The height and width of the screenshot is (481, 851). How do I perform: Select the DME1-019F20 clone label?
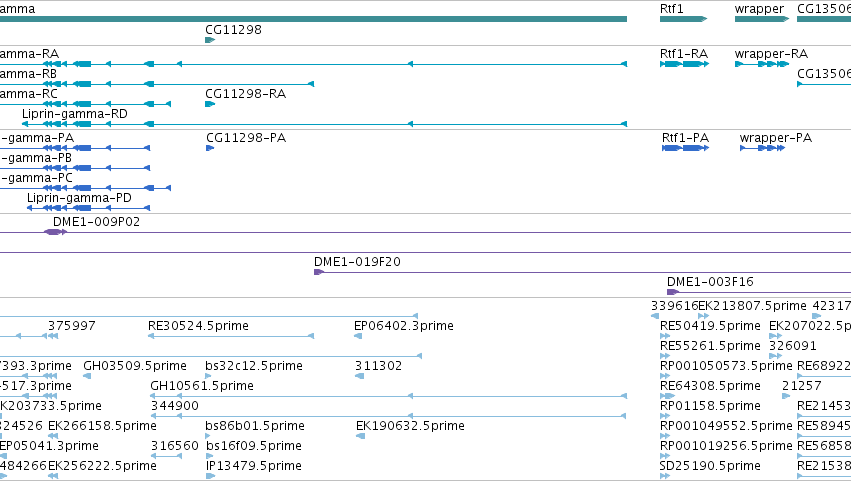[x=357, y=262]
